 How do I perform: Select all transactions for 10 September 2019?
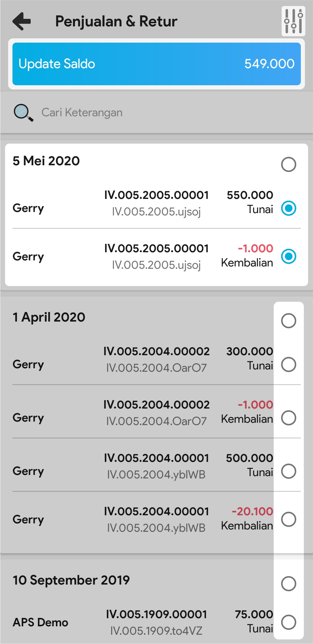[x=288, y=584]
